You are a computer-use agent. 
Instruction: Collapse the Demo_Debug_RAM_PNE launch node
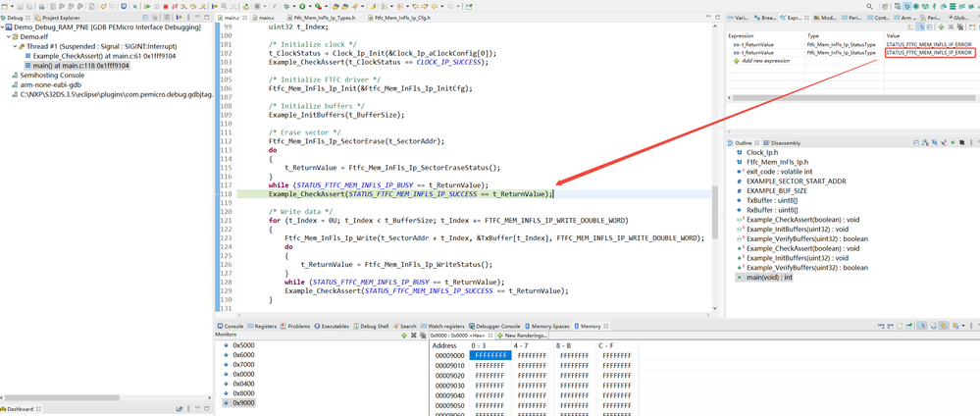click(3, 27)
